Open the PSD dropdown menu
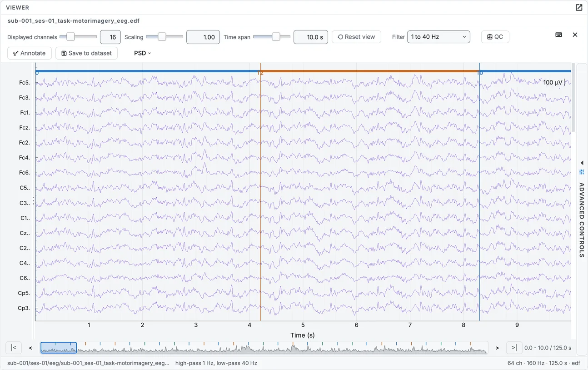This screenshot has width=588, height=370. pos(142,53)
